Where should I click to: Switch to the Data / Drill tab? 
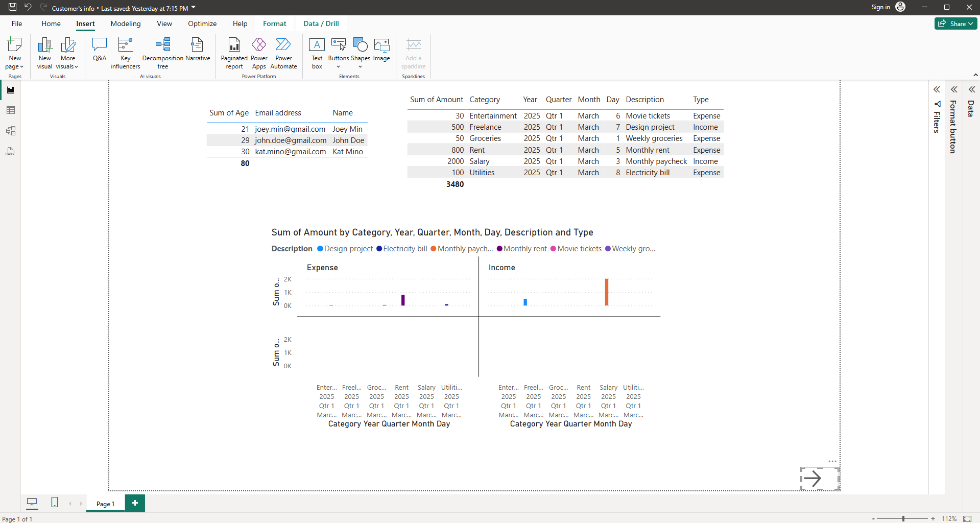pos(321,23)
